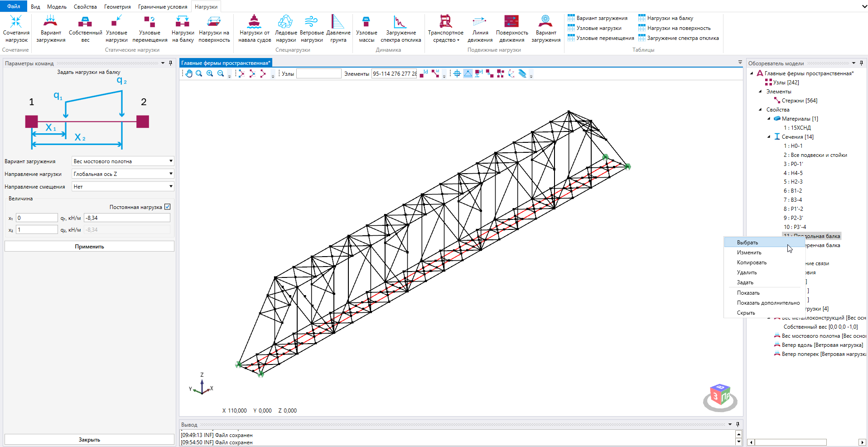Choose Изменить in context menu
Image resolution: width=868 pixels, height=447 pixels.
point(764,253)
